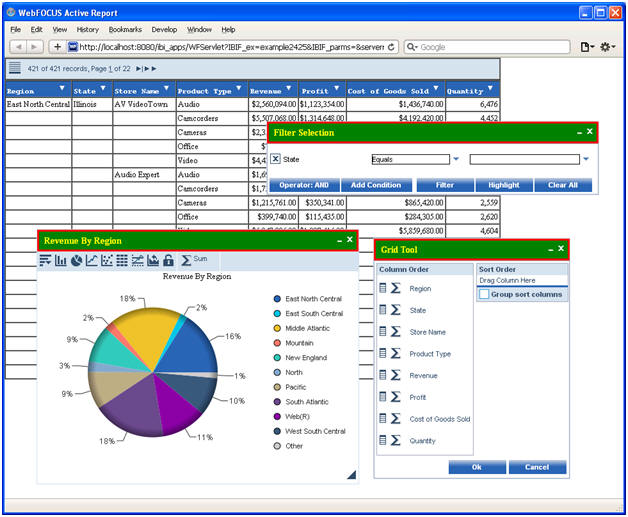The height and width of the screenshot is (517, 628).
Task: Click browser Back navigation arrow
Action: click(18, 47)
